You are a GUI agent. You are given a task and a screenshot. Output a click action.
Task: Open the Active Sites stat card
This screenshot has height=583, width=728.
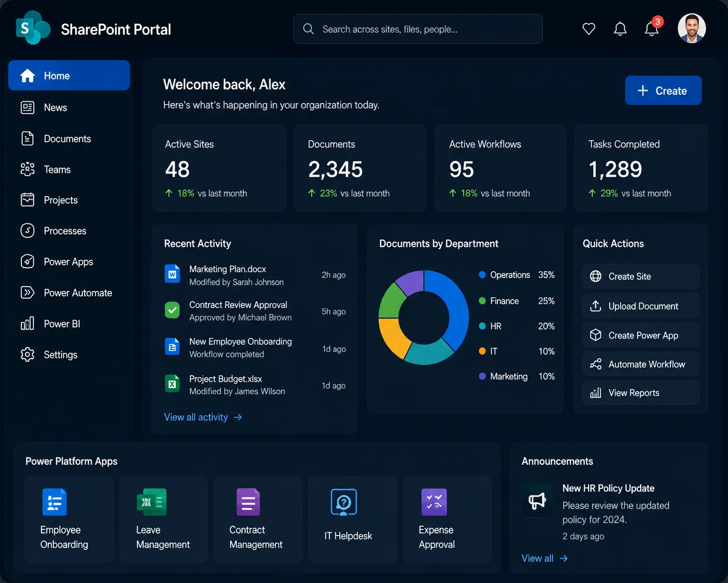pyautogui.click(x=219, y=168)
